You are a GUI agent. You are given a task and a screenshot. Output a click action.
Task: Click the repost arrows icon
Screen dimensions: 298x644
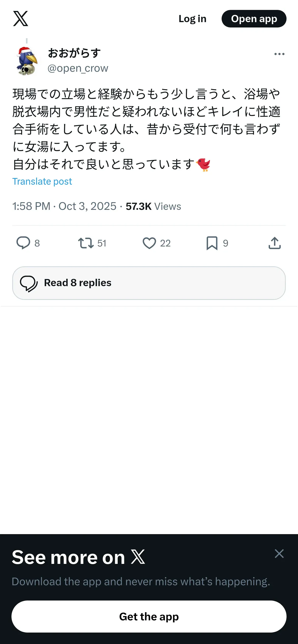click(x=86, y=243)
